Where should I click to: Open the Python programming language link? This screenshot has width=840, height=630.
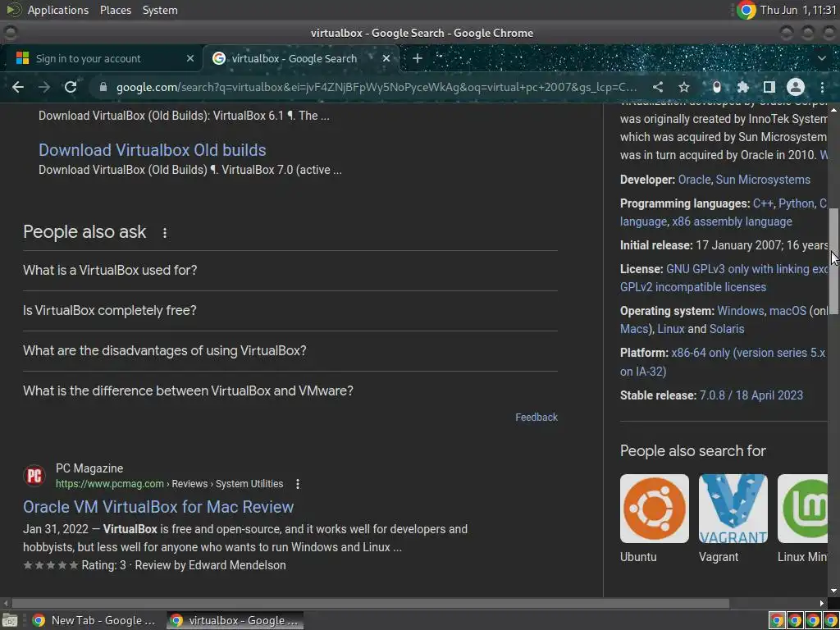[x=796, y=203]
